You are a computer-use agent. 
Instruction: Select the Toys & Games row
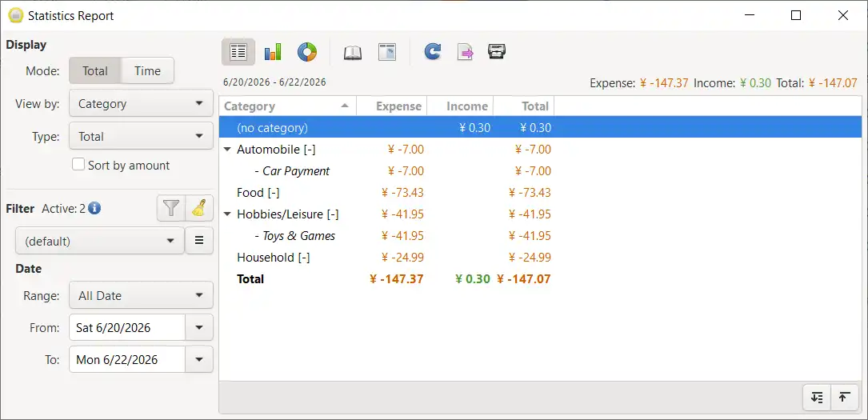pyautogui.click(x=540, y=236)
